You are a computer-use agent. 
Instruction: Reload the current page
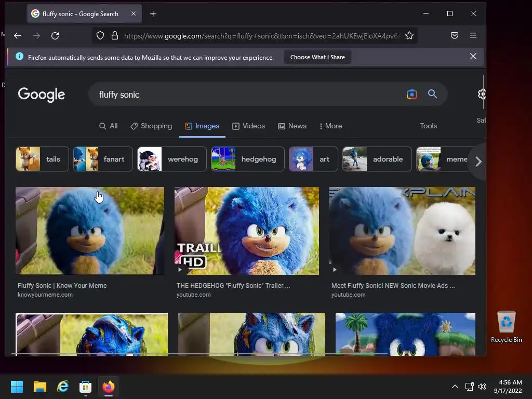pyautogui.click(x=55, y=36)
